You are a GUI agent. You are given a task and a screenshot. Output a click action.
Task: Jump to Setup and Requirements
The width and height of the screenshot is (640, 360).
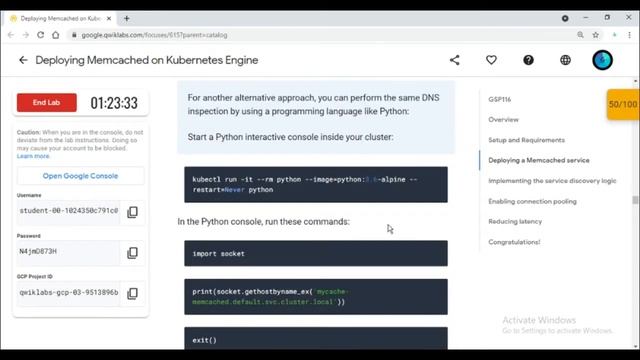click(527, 140)
